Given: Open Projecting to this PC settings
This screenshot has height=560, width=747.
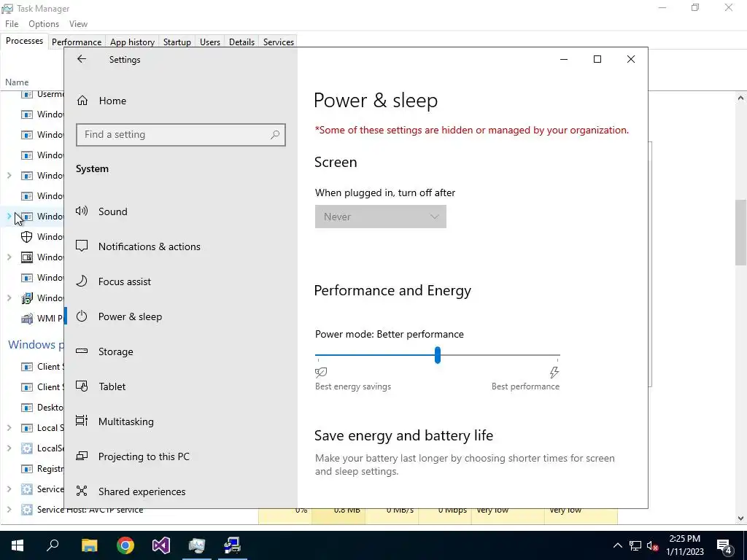Looking at the screenshot, I should tap(144, 456).
